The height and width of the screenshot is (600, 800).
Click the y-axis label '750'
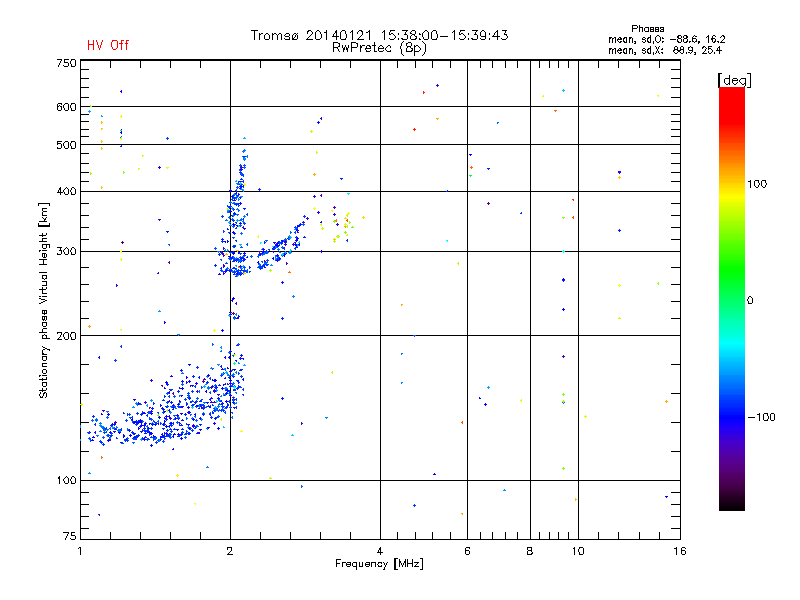coord(66,63)
